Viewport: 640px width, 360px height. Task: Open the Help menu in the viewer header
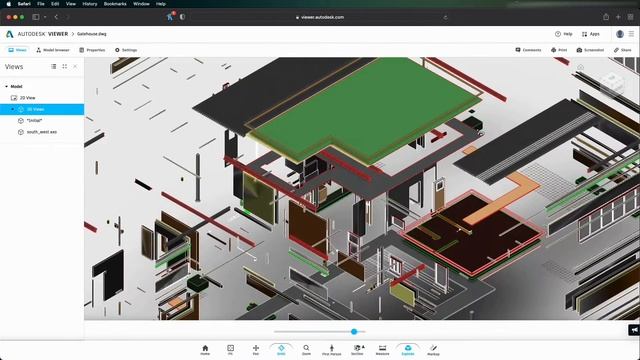(x=564, y=34)
